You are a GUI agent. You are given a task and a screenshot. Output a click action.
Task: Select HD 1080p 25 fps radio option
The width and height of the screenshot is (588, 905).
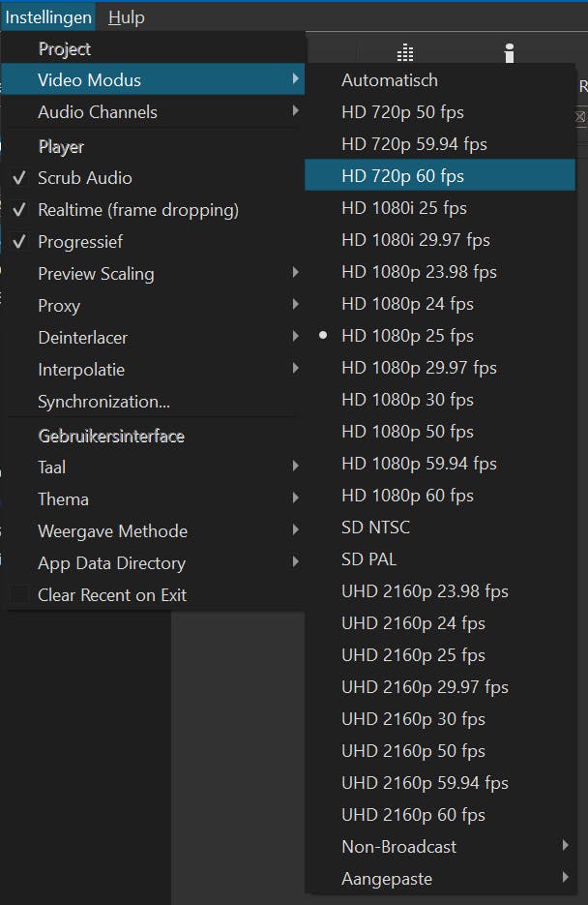tap(407, 336)
